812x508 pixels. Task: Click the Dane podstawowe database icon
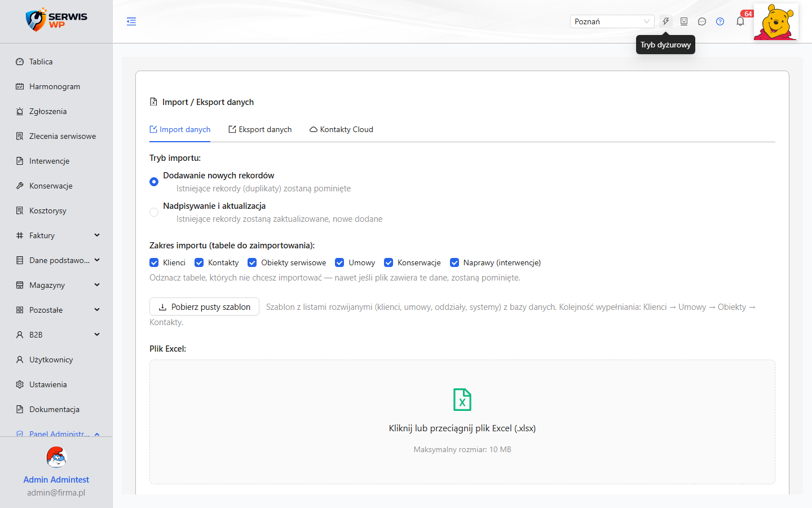coord(20,260)
